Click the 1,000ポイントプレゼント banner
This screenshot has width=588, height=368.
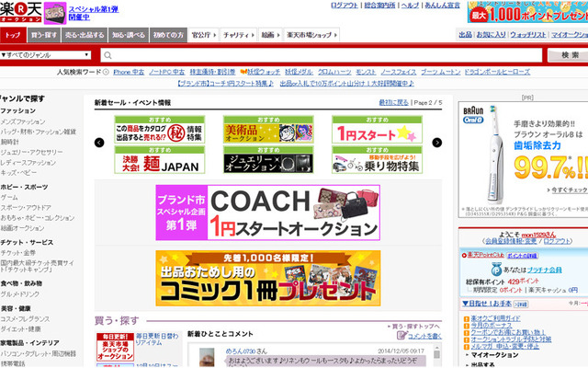point(527,12)
